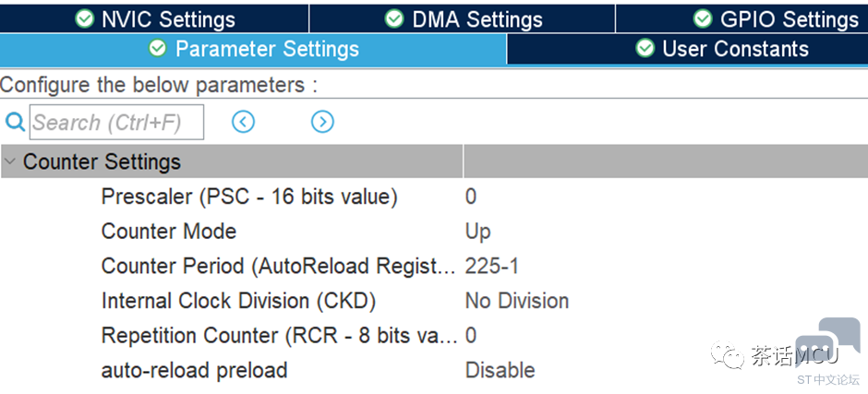The image size is (868, 394).
Task: Go to previous search result arrow
Action: click(x=243, y=122)
